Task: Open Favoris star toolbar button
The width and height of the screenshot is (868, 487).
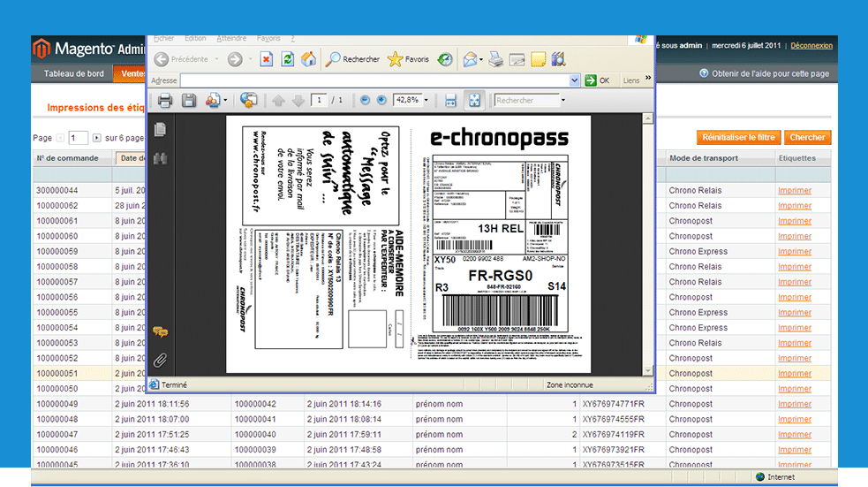Action: [408, 59]
